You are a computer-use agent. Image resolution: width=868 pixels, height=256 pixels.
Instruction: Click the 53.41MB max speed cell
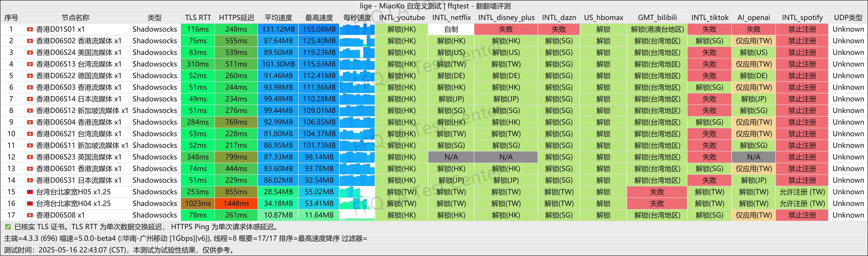tap(319, 204)
